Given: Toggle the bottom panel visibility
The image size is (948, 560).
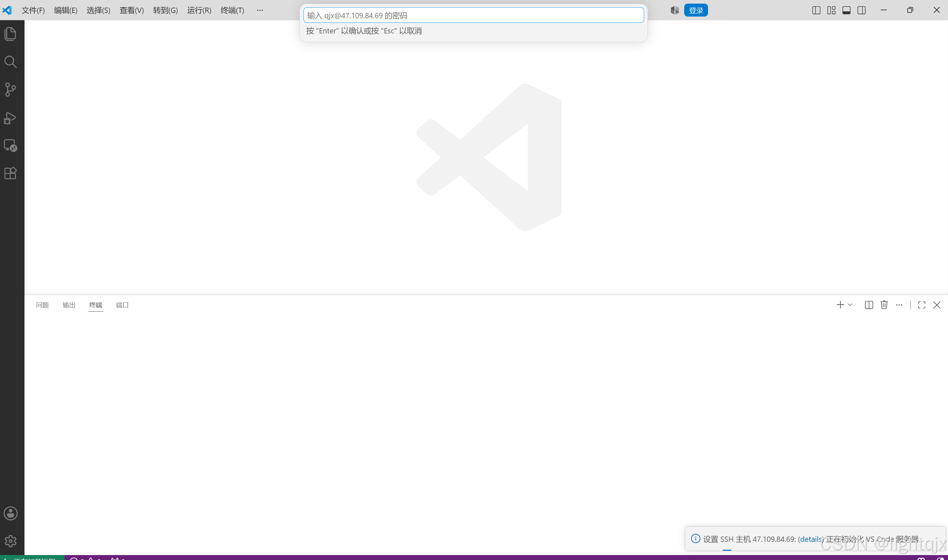Looking at the screenshot, I should pyautogui.click(x=846, y=10).
